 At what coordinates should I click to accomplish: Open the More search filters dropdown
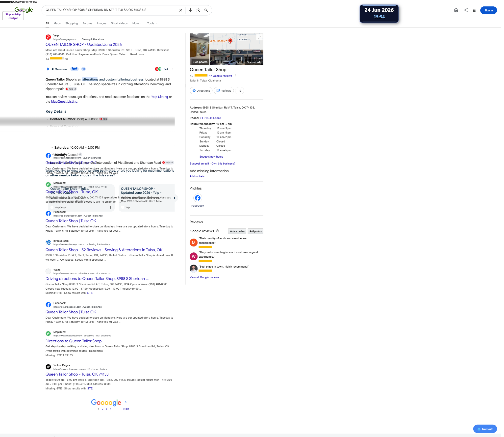[x=137, y=23]
